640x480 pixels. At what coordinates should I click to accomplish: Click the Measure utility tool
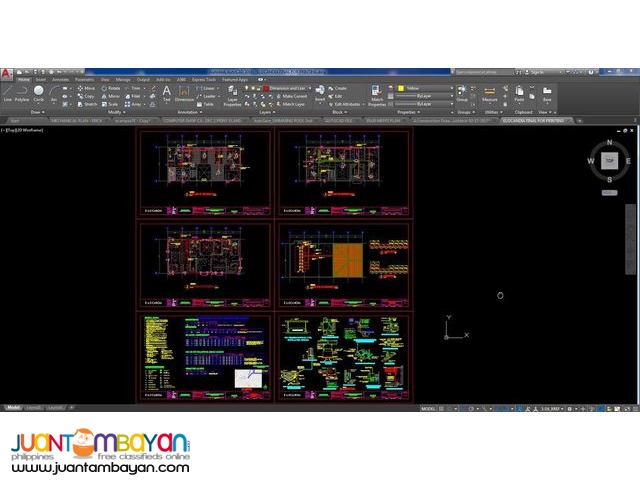pos(490,94)
